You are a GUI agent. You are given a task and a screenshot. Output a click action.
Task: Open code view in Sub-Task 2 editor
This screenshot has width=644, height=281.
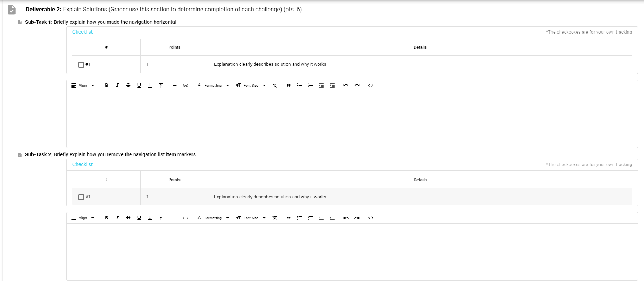tap(371, 218)
